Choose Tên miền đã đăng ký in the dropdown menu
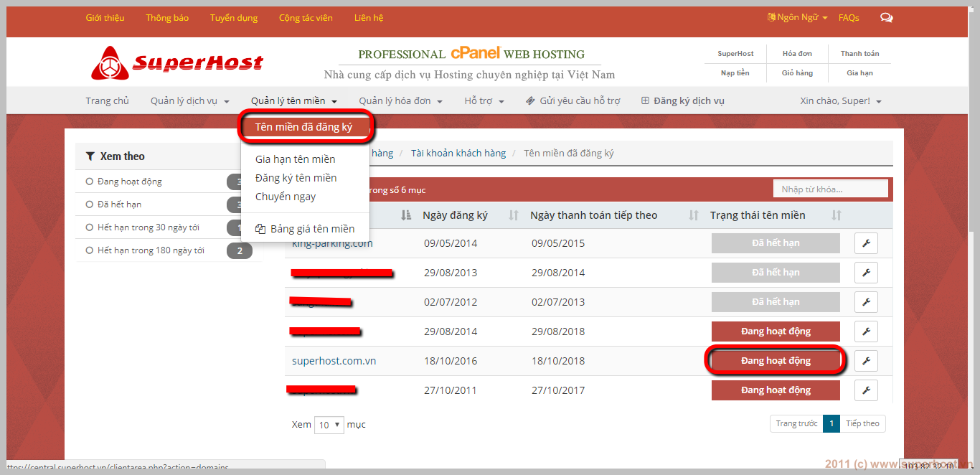 point(304,128)
